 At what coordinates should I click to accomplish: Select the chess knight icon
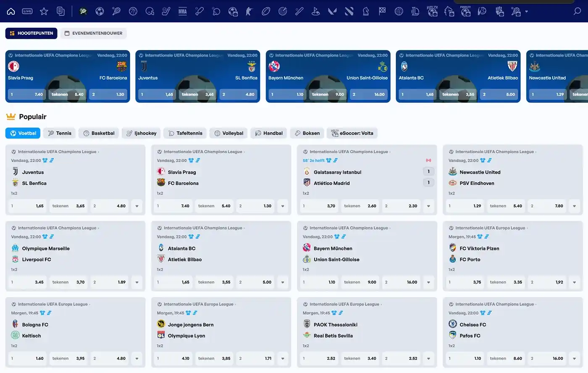coord(366,11)
